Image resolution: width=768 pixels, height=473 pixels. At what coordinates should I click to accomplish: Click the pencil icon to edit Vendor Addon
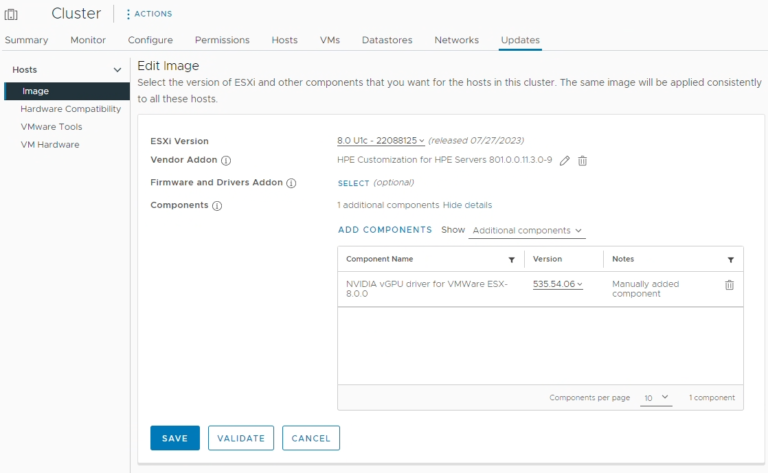[x=565, y=160]
